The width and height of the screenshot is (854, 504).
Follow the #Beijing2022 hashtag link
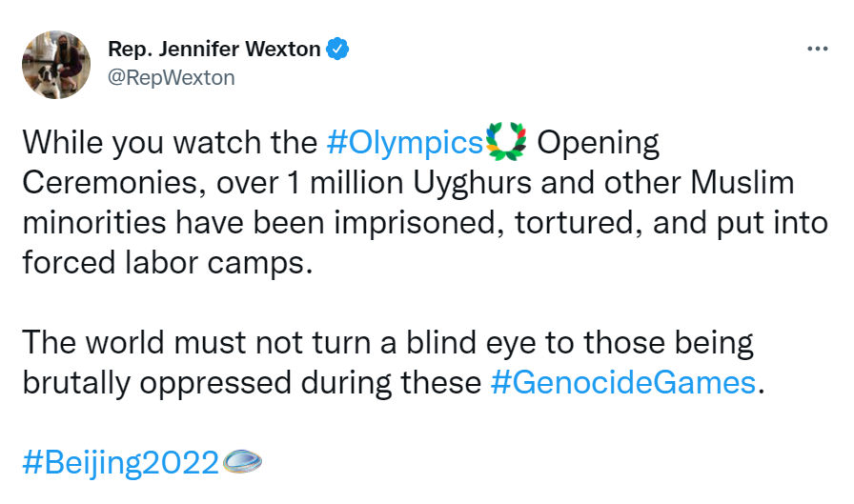click(x=119, y=463)
